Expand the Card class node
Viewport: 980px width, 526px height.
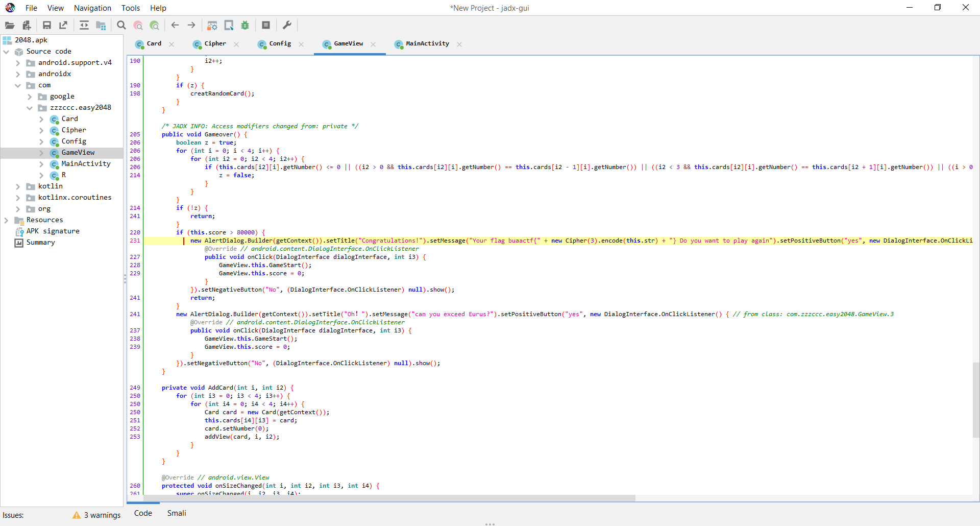[x=41, y=119]
